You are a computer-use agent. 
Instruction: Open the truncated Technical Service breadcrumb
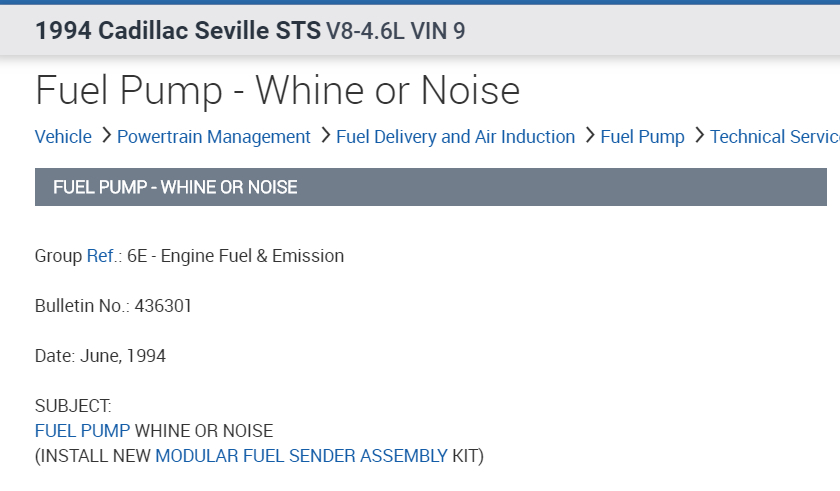[774, 137]
